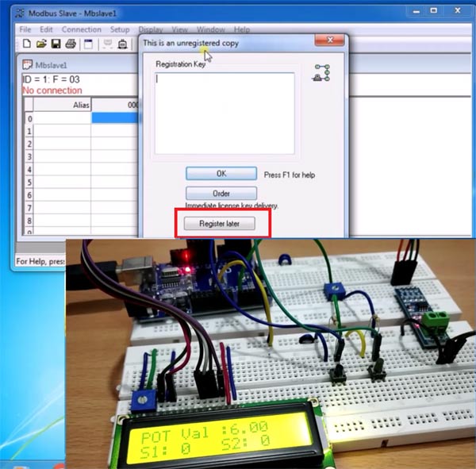Open the Setup menu
476x469 pixels.
point(120,29)
